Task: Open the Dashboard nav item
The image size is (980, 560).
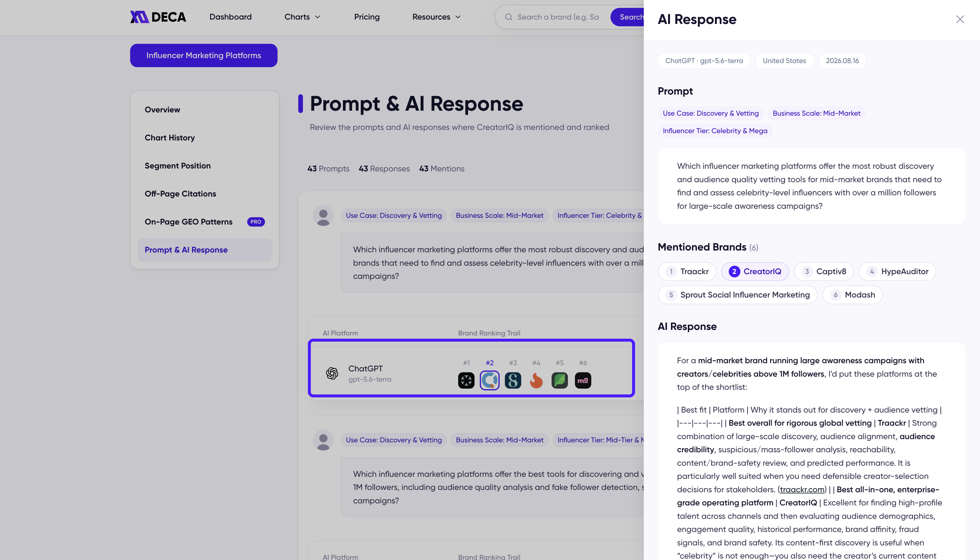Action: 231,17
